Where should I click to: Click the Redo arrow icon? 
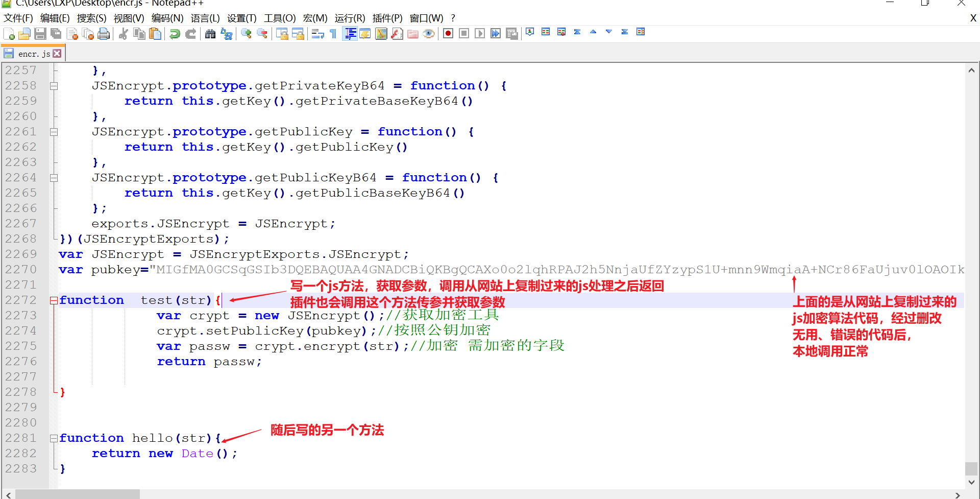pyautogui.click(x=190, y=34)
